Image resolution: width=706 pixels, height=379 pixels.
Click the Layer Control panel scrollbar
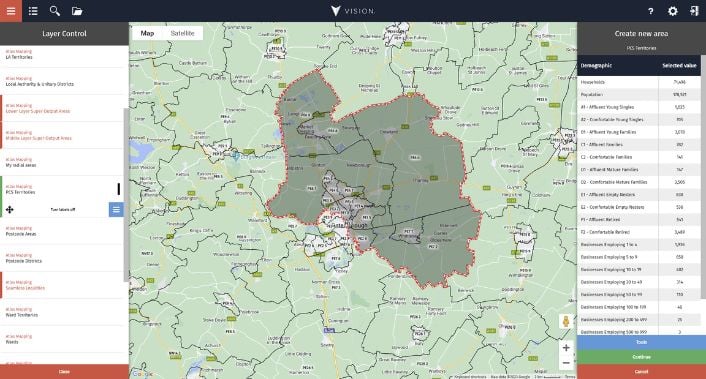point(127,195)
